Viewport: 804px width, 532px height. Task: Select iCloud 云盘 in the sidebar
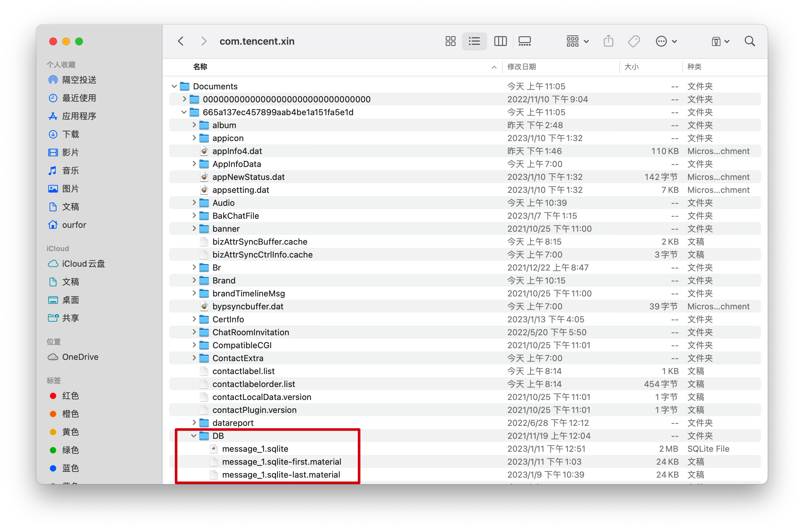pos(83,264)
